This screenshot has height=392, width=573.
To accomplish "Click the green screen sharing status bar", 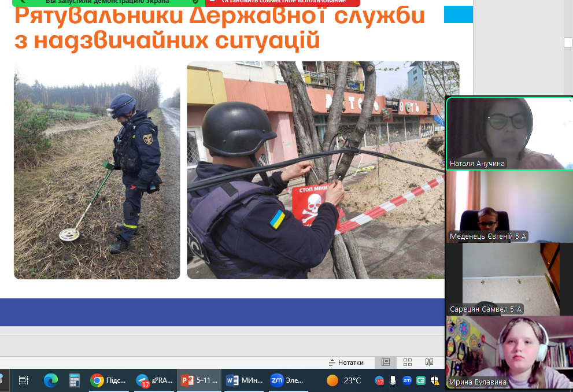I will click(x=109, y=2).
